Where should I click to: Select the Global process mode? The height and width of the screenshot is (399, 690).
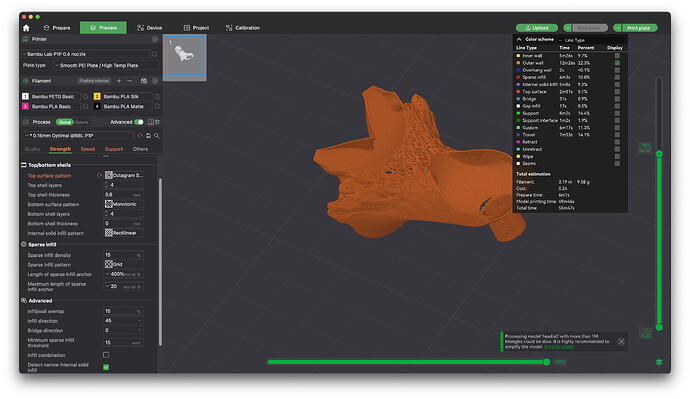64,122
